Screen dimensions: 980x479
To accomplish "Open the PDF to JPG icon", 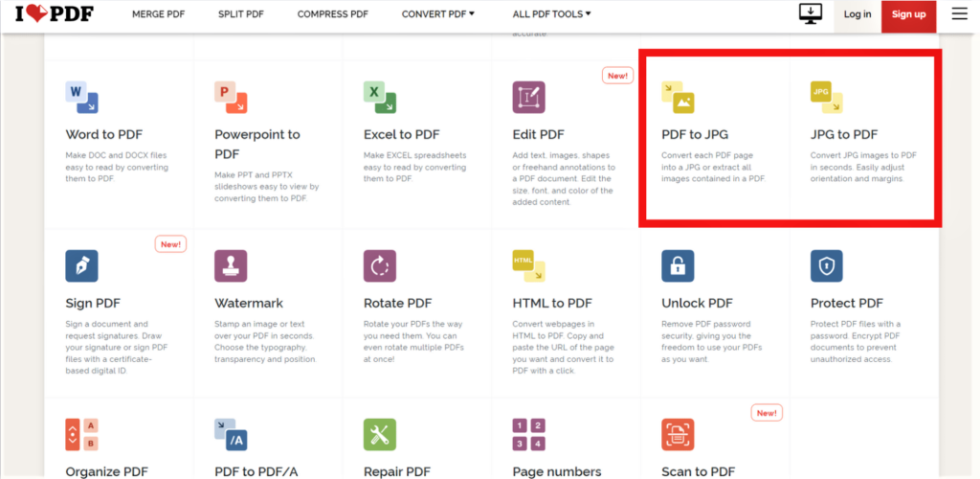I will 679,98.
